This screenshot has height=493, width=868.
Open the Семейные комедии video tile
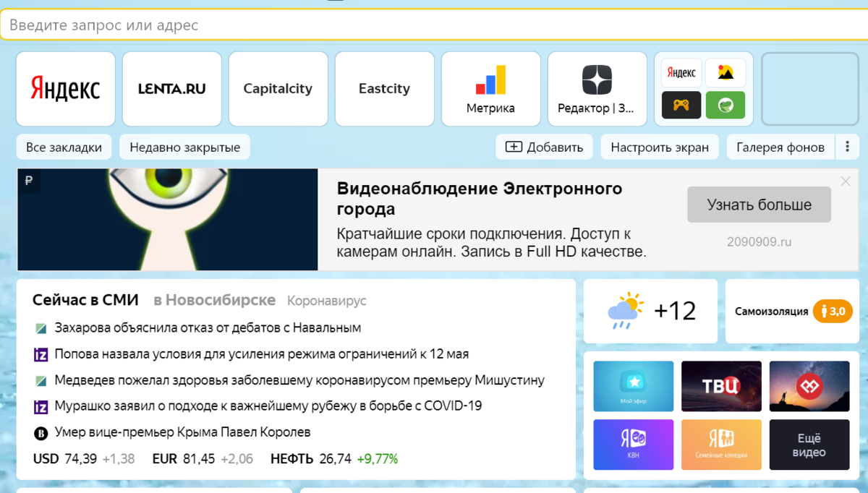[721, 445]
